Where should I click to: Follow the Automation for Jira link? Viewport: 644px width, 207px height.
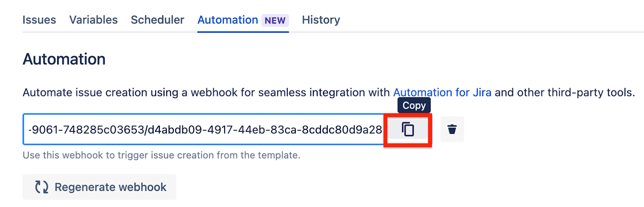click(442, 92)
